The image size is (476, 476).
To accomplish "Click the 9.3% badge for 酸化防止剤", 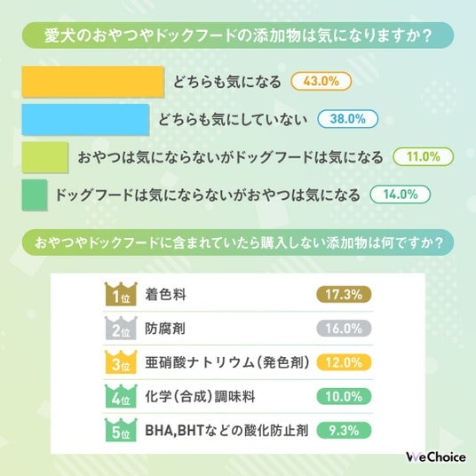I will 344,431.
